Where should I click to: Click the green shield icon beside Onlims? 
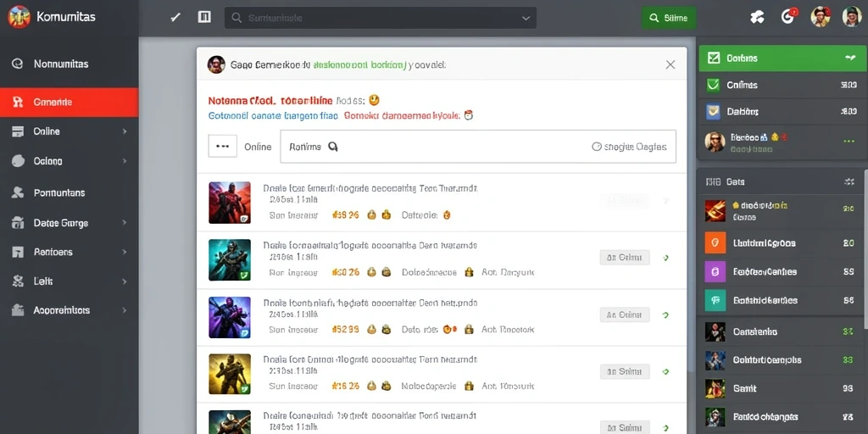[714, 85]
